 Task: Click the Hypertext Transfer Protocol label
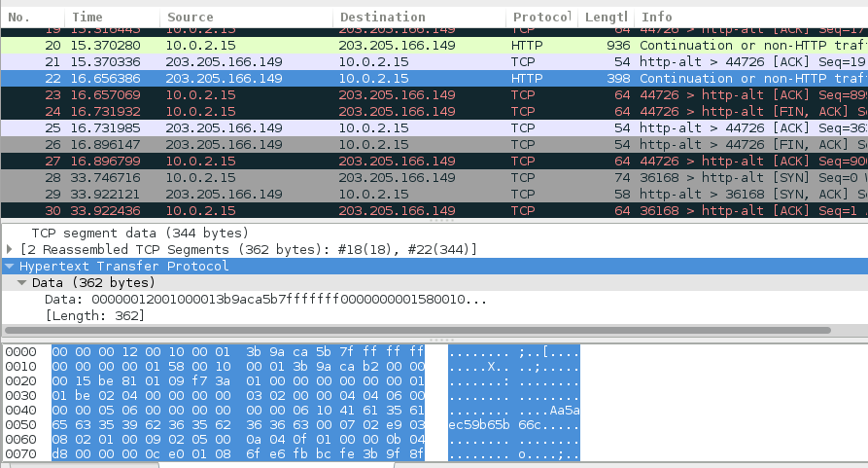[x=124, y=267]
